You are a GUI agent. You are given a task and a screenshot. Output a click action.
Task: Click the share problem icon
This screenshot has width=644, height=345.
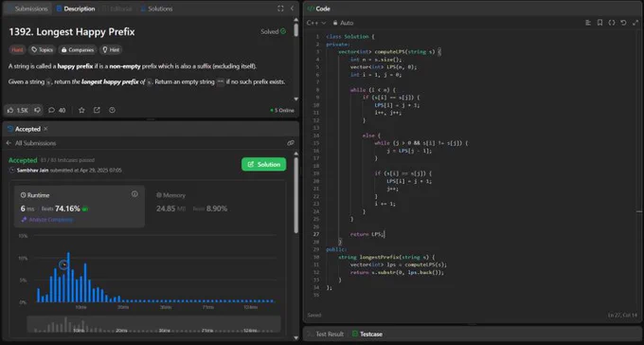97,110
